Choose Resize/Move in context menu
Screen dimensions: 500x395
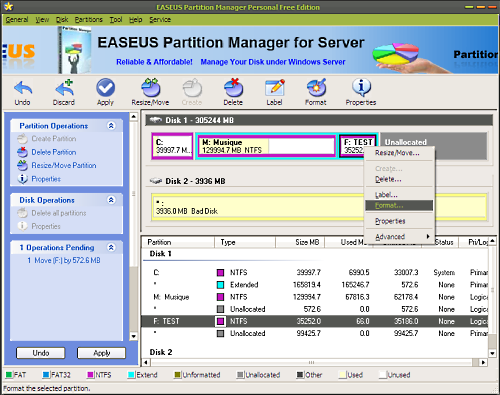tap(399, 153)
